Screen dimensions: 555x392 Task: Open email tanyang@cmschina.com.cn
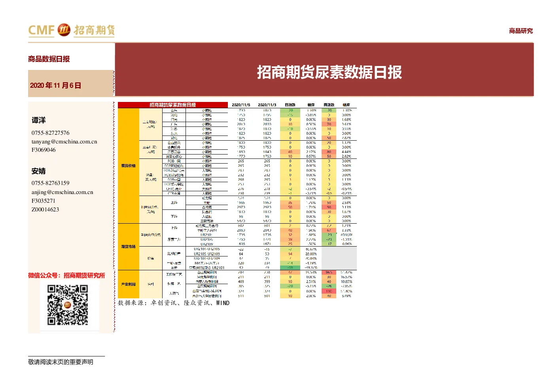64,141
